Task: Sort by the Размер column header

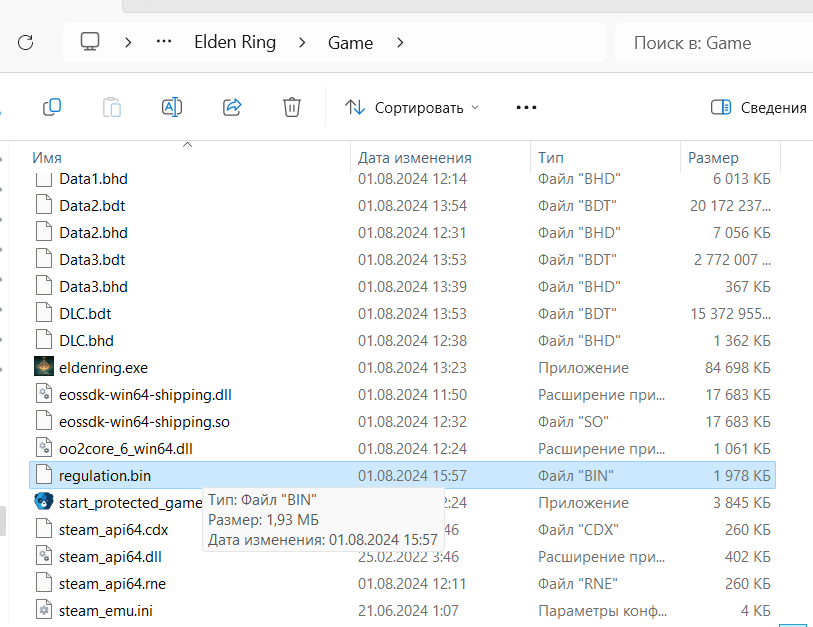Action: (713, 157)
